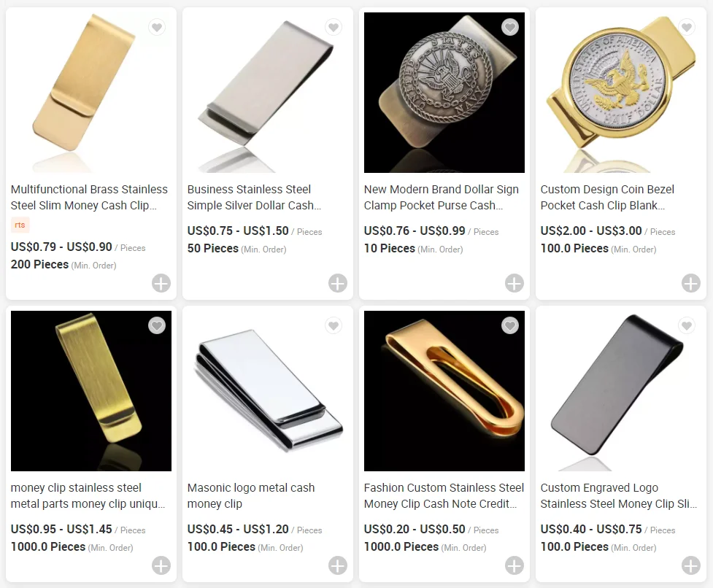713x588 pixels.
Task: Heart the New Modern Brand Dollar Sign clip
Action: [509, 27]
